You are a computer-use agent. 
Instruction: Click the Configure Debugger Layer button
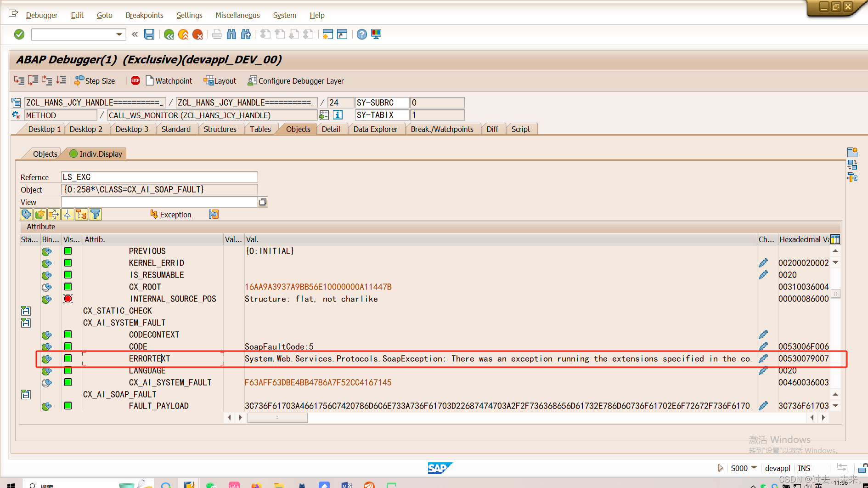(x=296, y=81)
